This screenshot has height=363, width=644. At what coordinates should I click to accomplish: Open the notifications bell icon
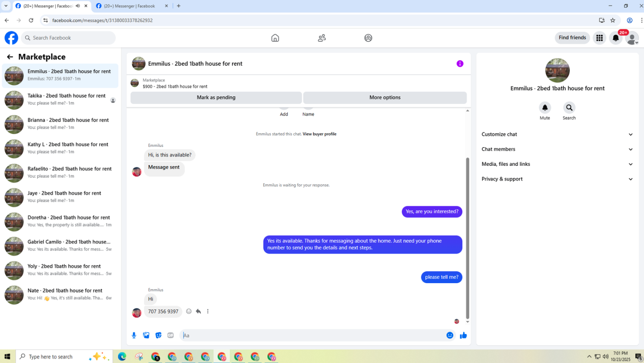(616, 38)
